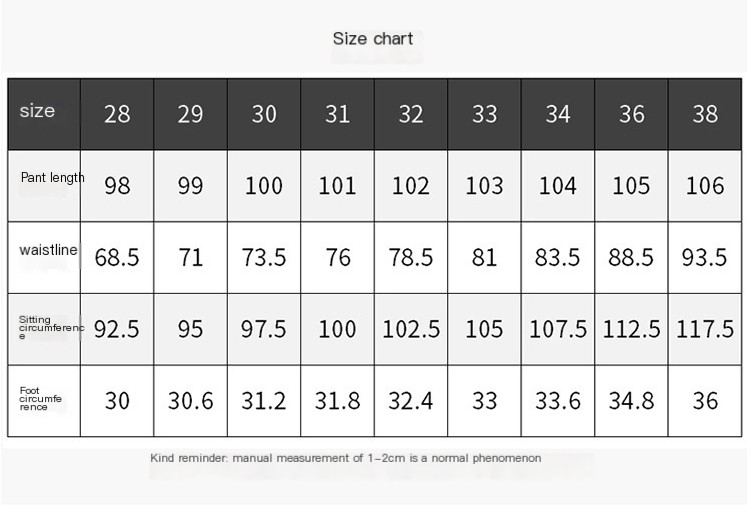
Task: Select the size 32 column header
Action: (x=411, y=114)
